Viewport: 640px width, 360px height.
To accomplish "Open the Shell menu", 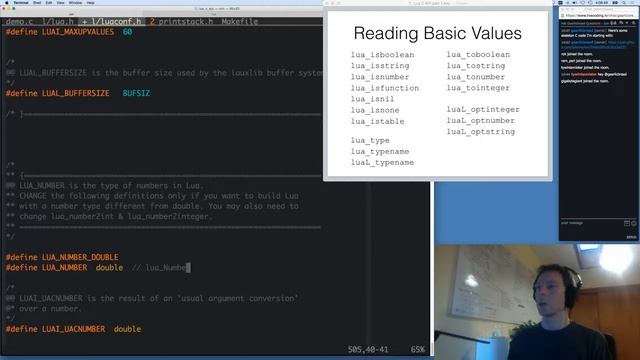I will pos(37,2).
